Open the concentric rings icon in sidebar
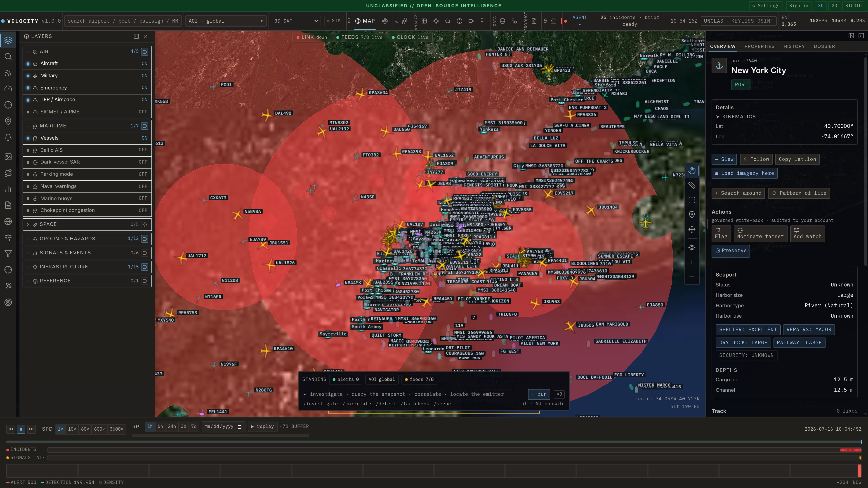 pos(8,302)
